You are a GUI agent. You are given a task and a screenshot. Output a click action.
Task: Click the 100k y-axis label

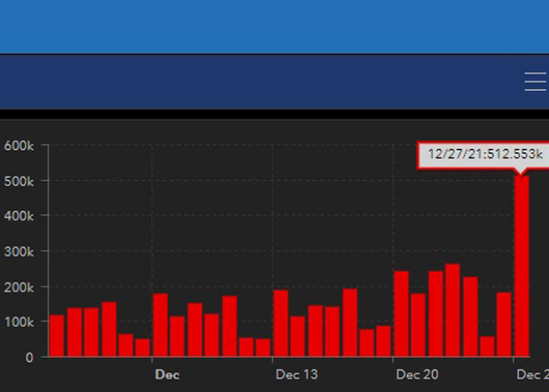click(x=19, y=322)
